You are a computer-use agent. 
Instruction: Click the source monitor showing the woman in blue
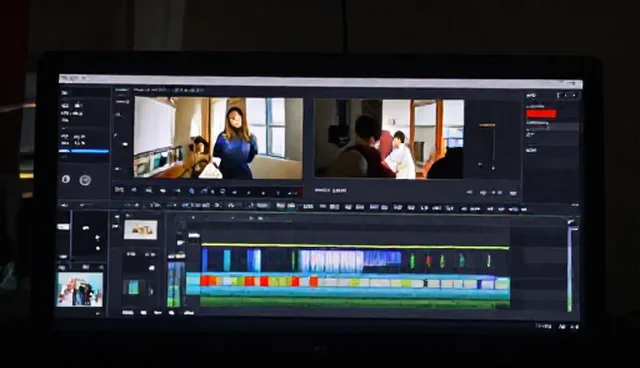(218, 137)
